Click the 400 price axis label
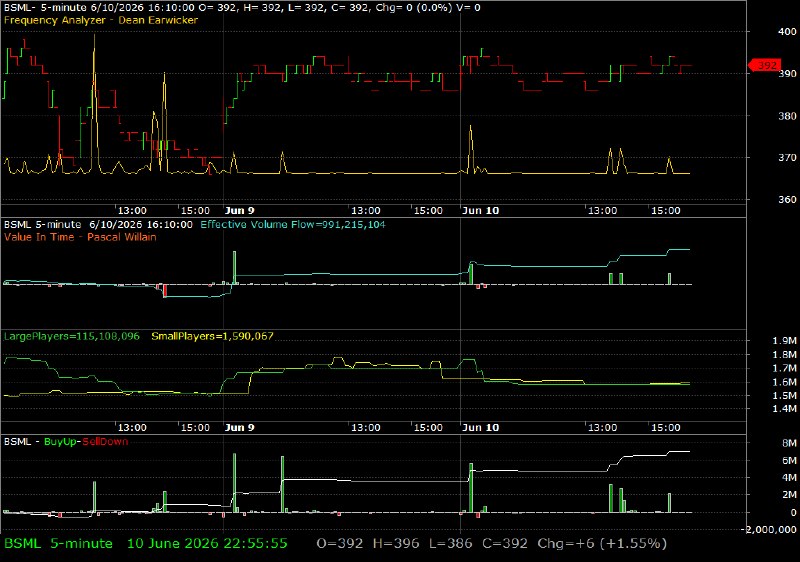Viewport: 800px width, 562px height. click(x=787, y=32)
